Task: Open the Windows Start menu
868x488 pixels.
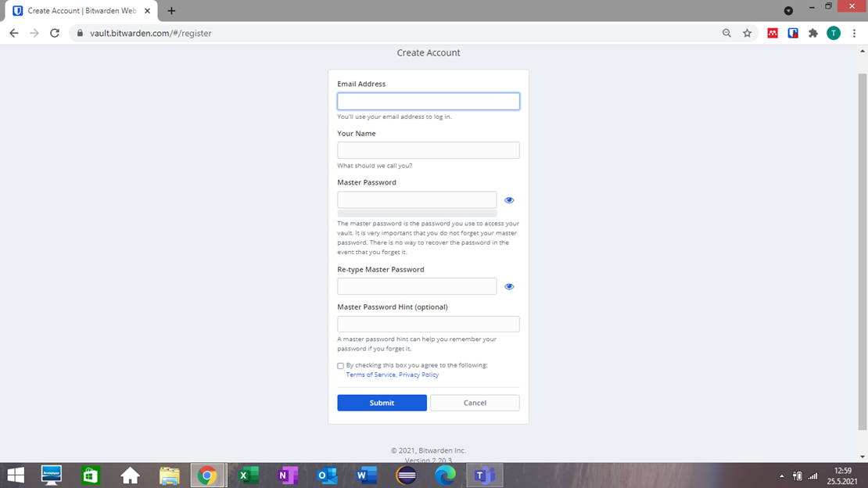Action: [x=16, y=475]
